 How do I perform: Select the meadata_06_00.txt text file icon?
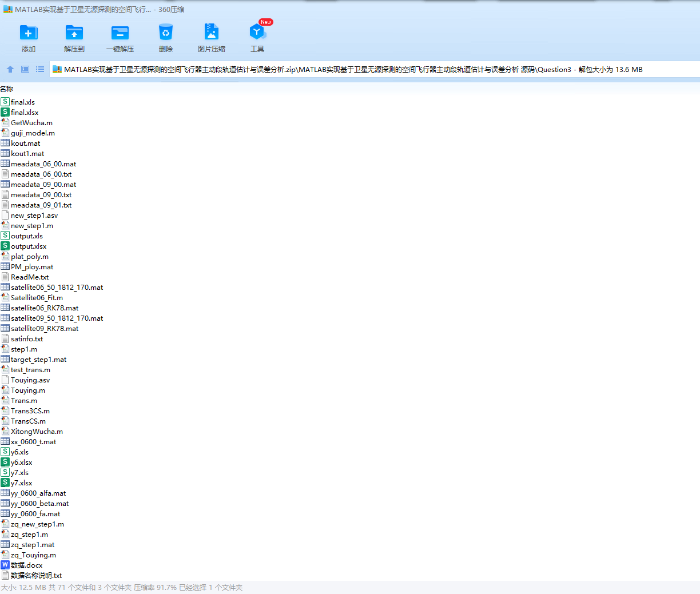pyautogui.click(x=5, y=174)
